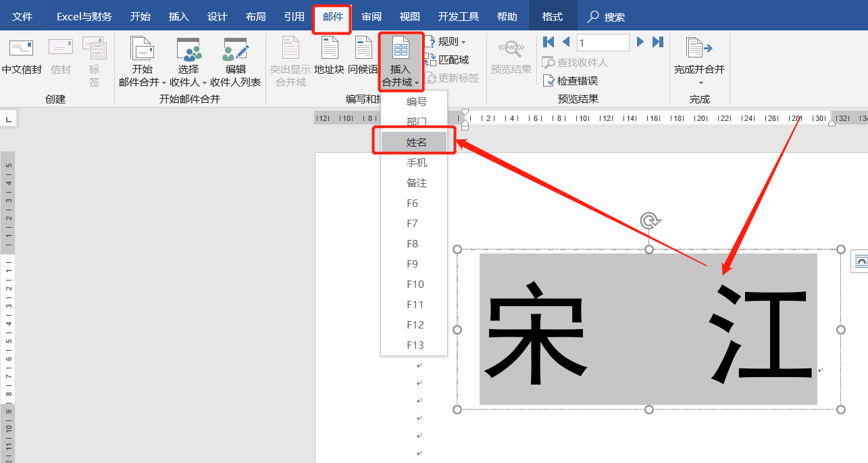Click 更新标签 update labels

pos(453,78)
